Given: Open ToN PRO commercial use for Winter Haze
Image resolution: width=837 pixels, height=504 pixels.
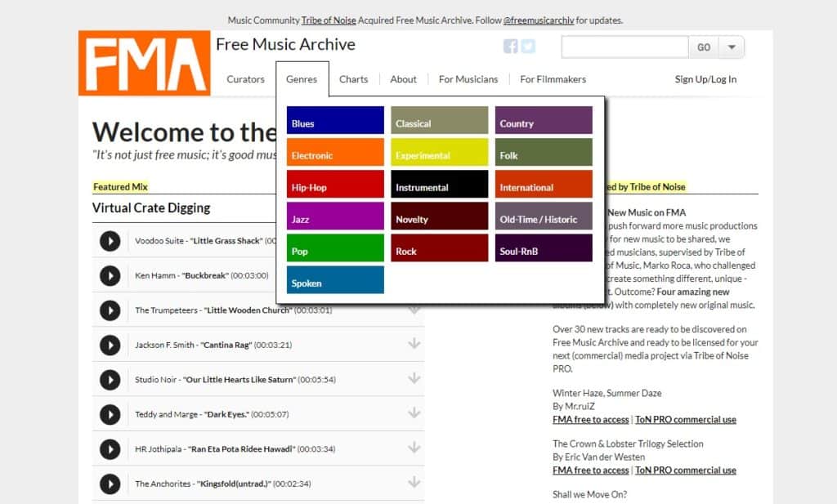Looking at the screenshot, I should (x=686, y=420).
